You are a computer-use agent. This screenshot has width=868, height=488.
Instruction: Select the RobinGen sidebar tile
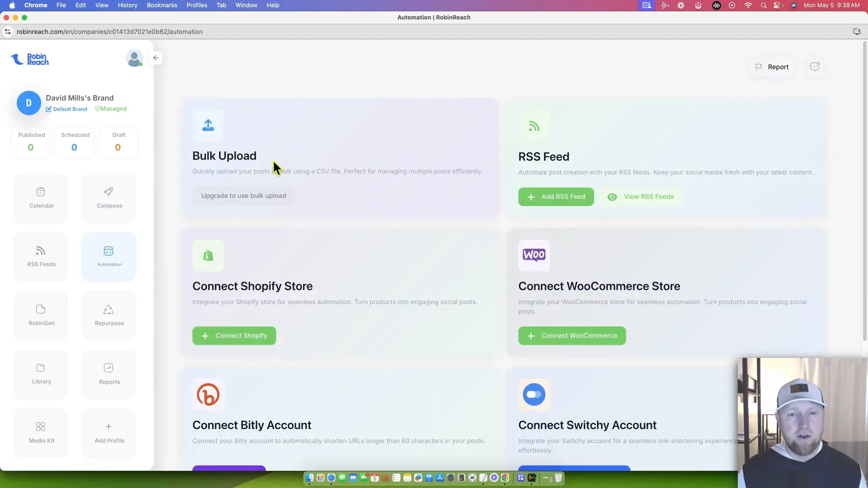tap(41, 315)
